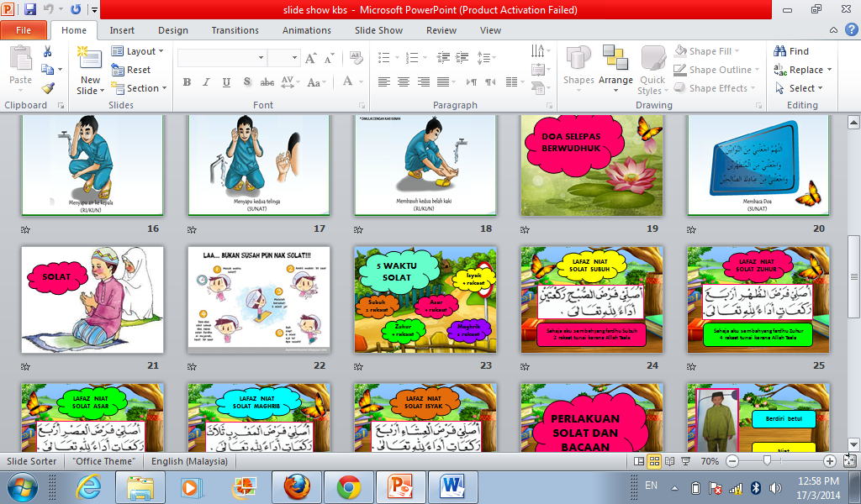Open Quick Styles
This screenshot has height=504, width=861.
click(x=652, y=70)
